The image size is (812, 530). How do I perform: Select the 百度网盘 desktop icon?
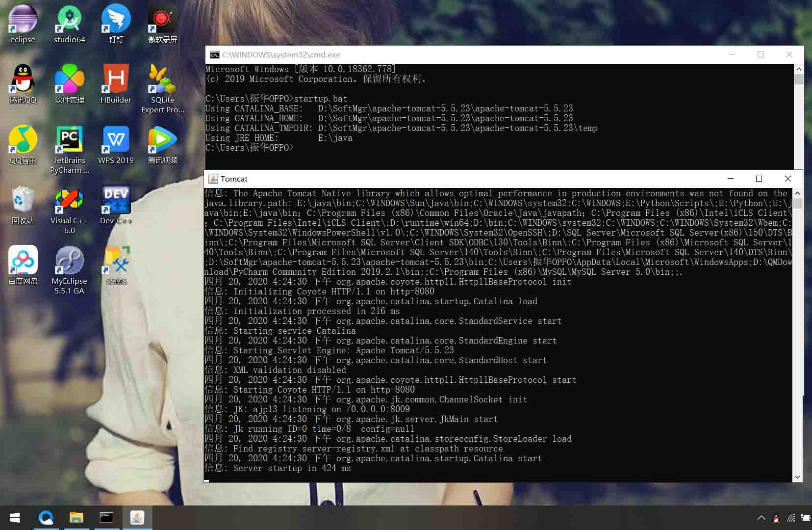click(x=23, y=265)
